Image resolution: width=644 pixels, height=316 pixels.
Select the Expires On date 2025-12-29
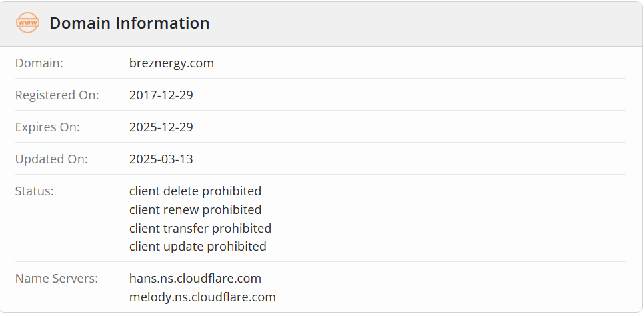(161, 127)
